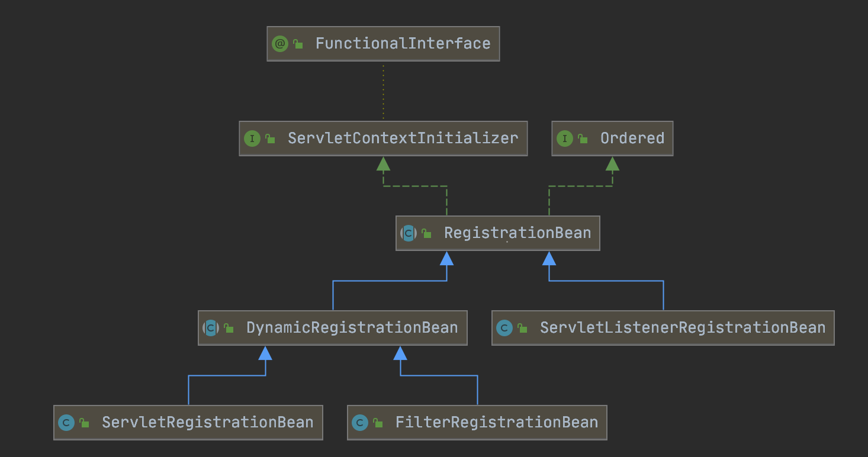Click the class icon on ServletListenerRegistrationBean

pyautogui.click(x=504, y=327)
